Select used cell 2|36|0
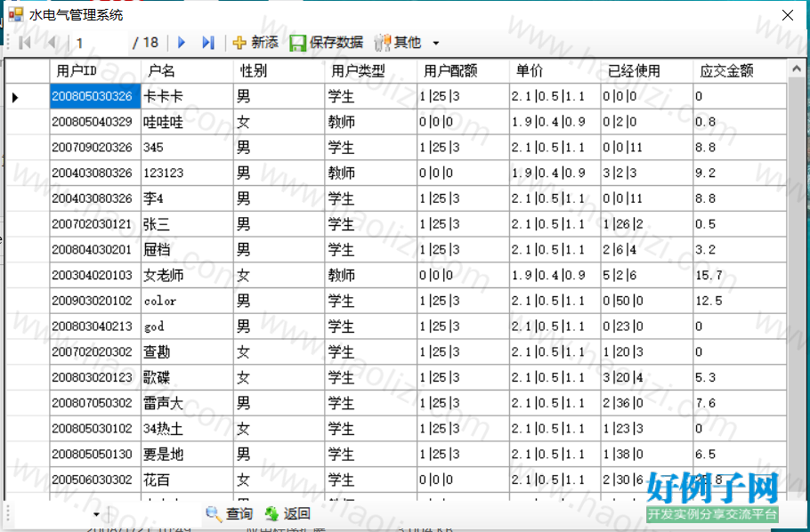This screenshot has width=810, height=532. (647, 403)
